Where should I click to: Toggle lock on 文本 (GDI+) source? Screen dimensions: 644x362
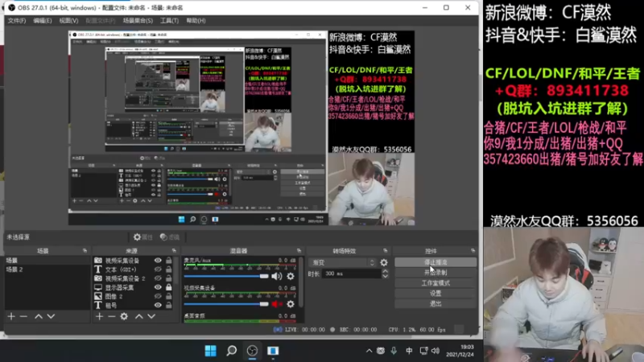click(x=169, y=269)
